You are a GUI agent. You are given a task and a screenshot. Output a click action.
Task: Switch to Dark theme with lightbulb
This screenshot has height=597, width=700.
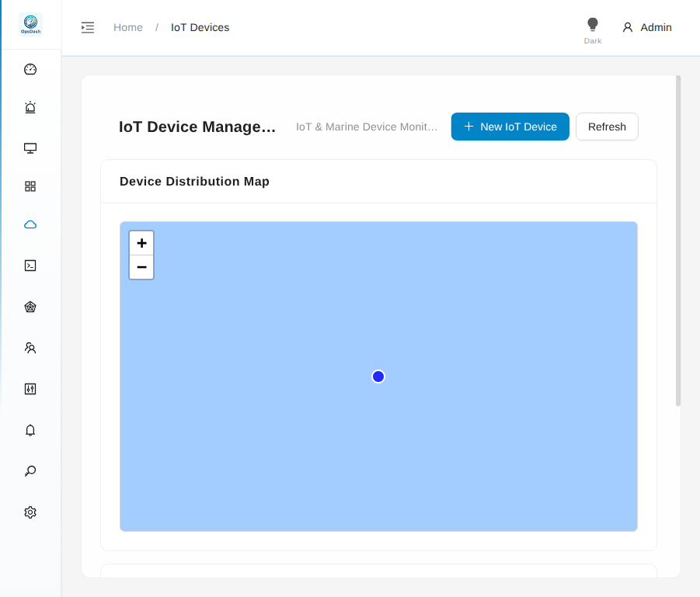point(593,31)
